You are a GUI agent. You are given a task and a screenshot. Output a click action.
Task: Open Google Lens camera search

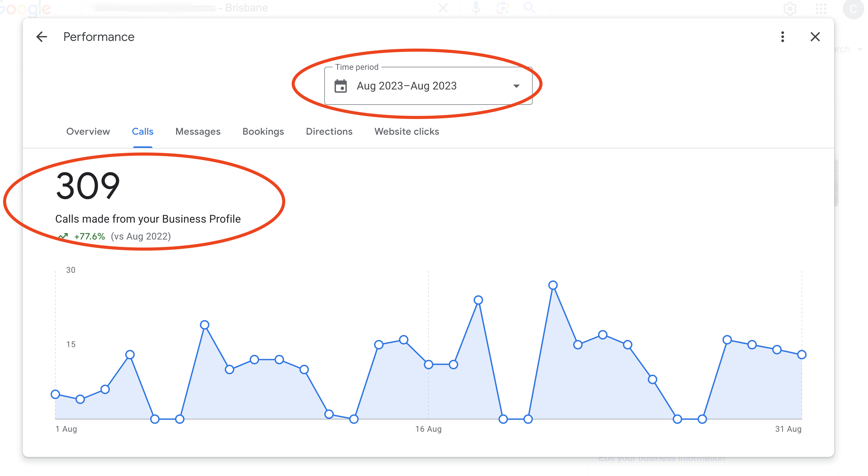503,8
